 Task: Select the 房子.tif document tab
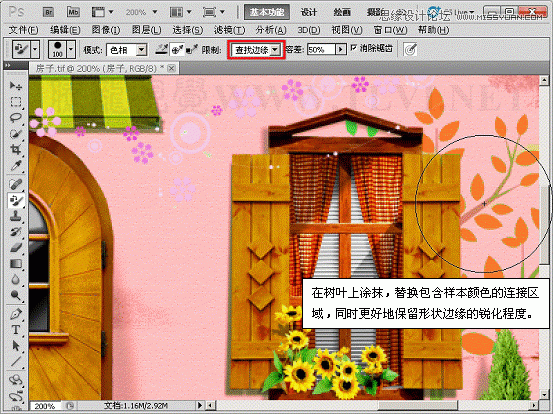[100, 68]
